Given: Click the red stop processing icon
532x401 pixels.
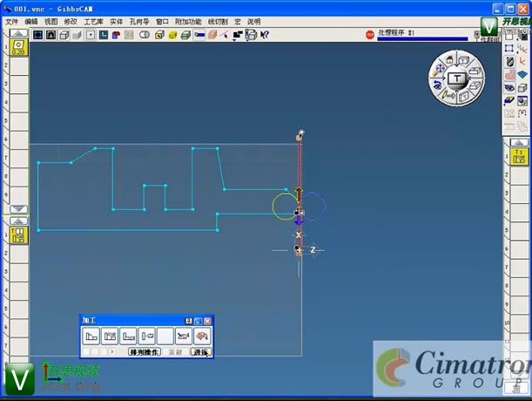Looking at the screenshot, I should coord(370,36).
